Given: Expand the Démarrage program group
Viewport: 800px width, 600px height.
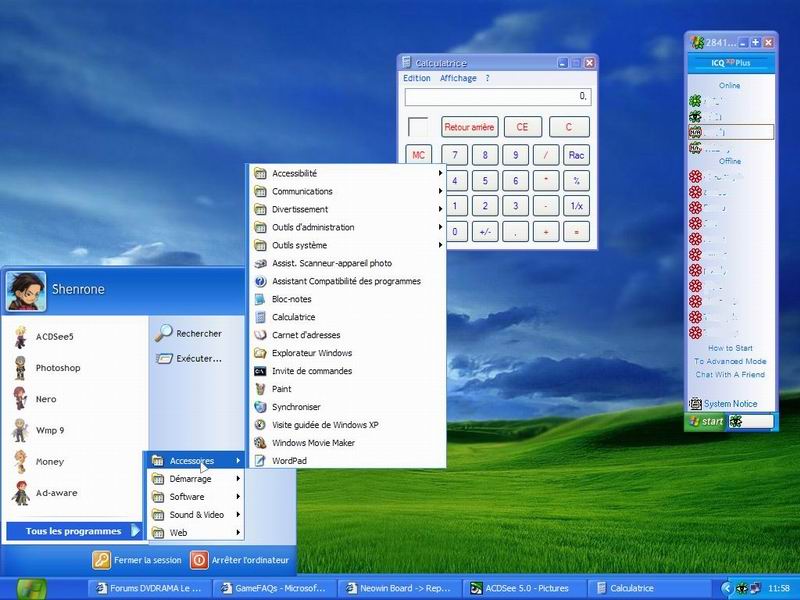Looking at the screenshot, I should (189, 479).
